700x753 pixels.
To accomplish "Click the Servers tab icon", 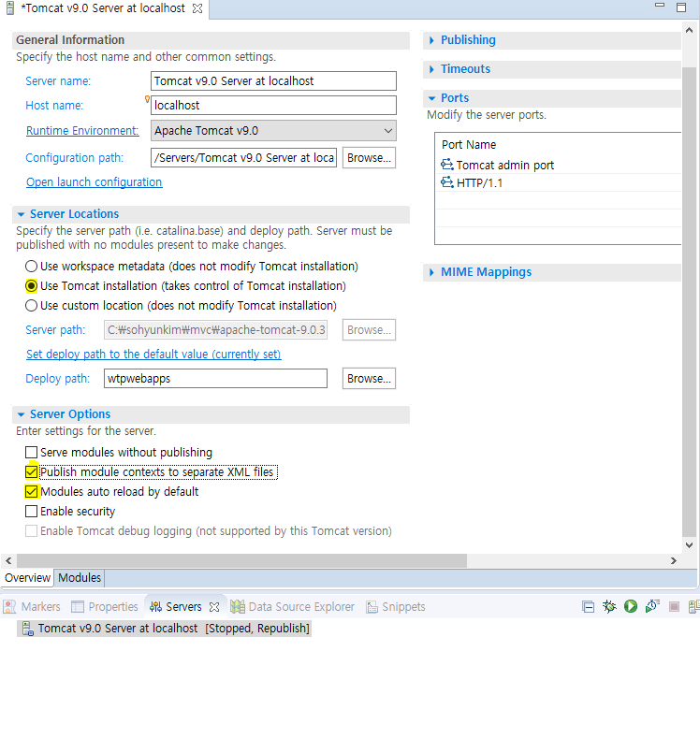I will [155, 607].
